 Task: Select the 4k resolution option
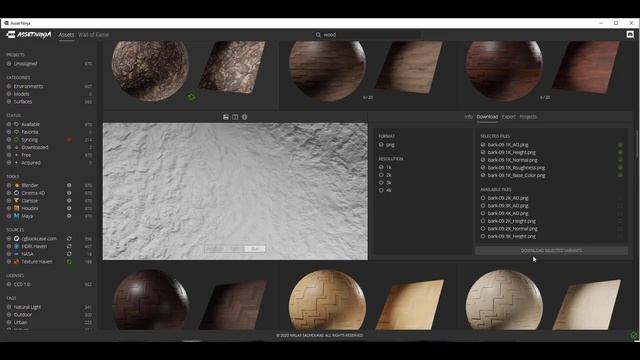(x=381, y=190)
